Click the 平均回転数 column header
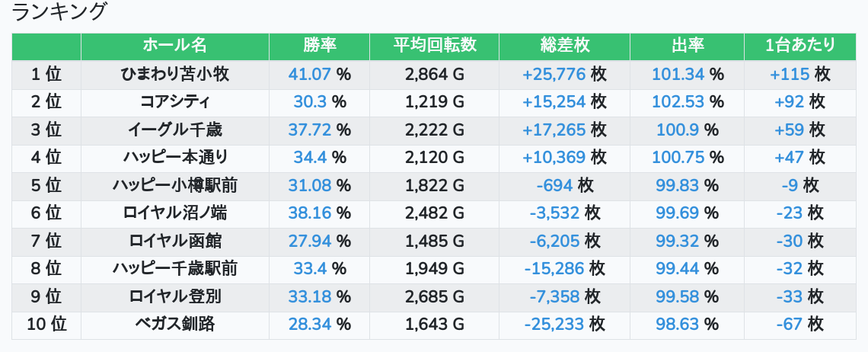 (x=434, y=46)
